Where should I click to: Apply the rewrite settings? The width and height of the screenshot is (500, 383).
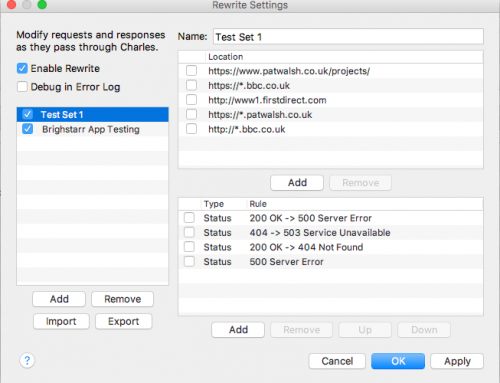point(457,361)
